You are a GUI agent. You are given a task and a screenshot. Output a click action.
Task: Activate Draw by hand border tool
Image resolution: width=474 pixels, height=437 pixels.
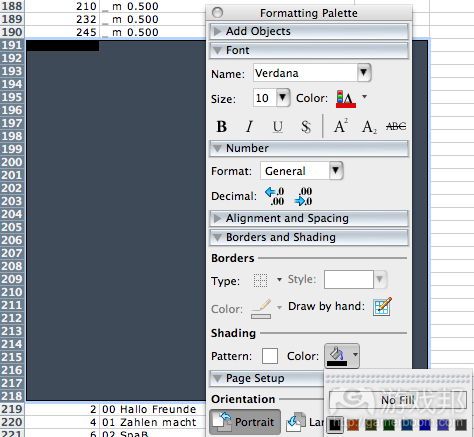pos(382,306)
